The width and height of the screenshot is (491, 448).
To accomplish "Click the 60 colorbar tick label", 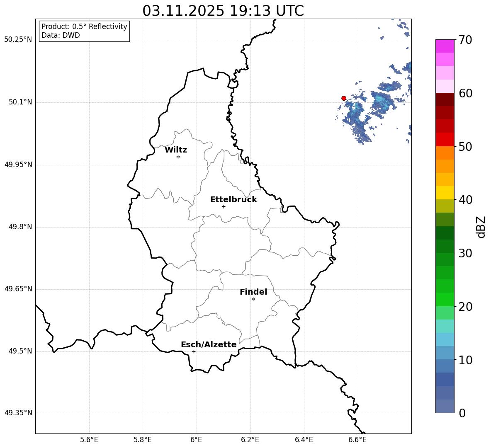I will tap(465, 93).
